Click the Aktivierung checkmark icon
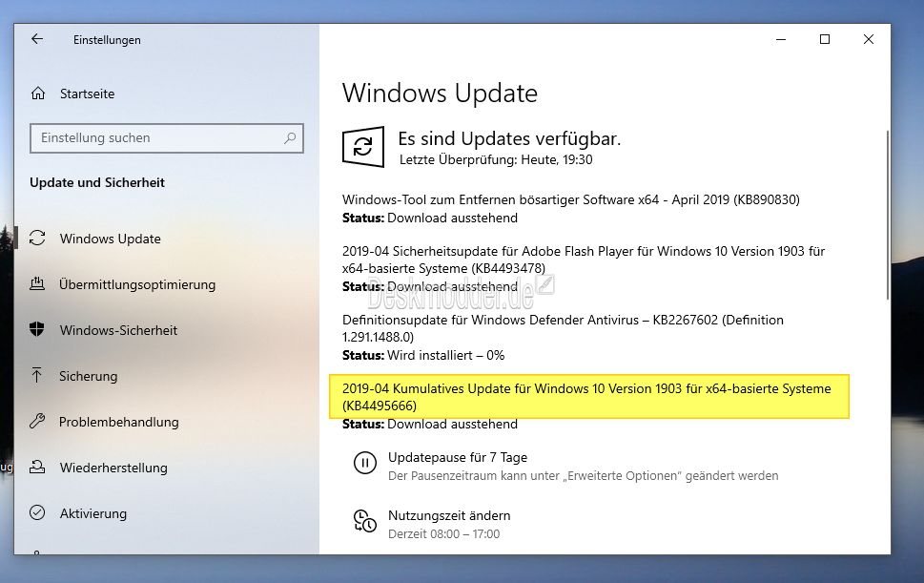Viewport: 924px width, 583px height. click(x=37, y=512)
